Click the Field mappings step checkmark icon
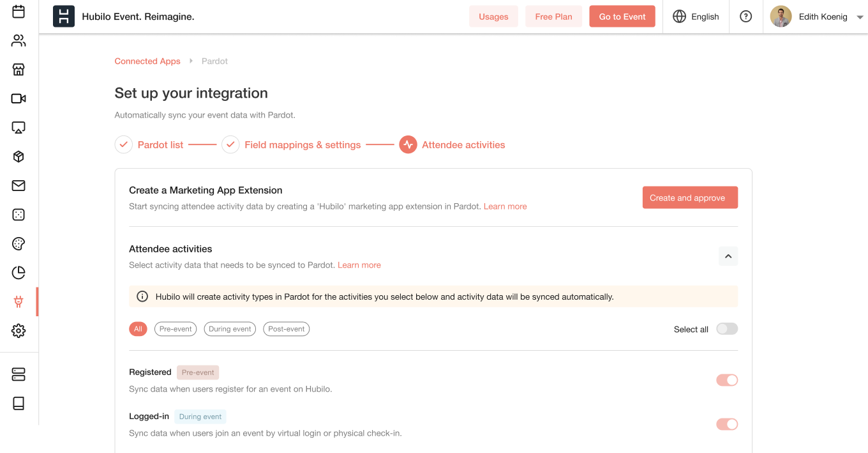Screen dimensions: 868x453 [230, 145]
